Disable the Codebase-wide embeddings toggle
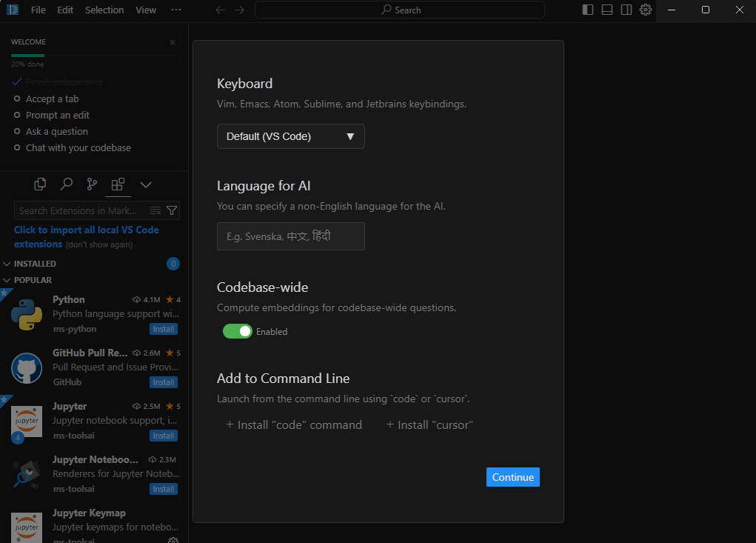The image size is (756, 543). coord(238,331)
